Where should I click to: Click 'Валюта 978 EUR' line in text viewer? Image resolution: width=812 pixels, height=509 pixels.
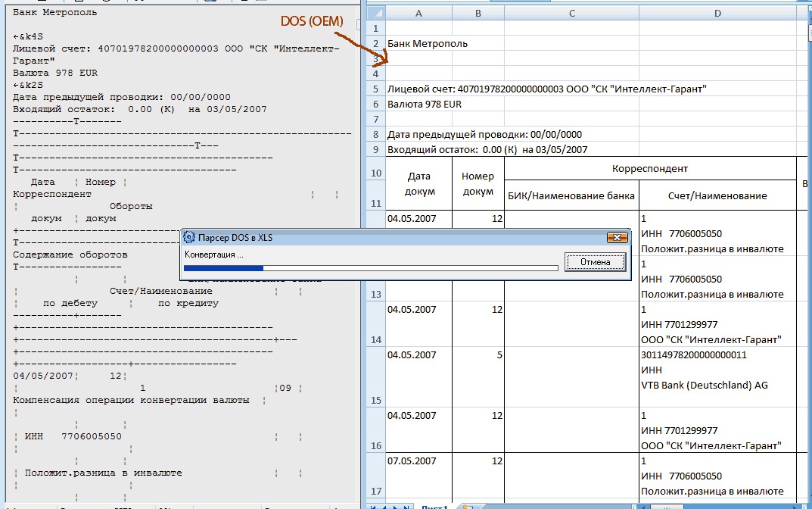click(55, 73)
